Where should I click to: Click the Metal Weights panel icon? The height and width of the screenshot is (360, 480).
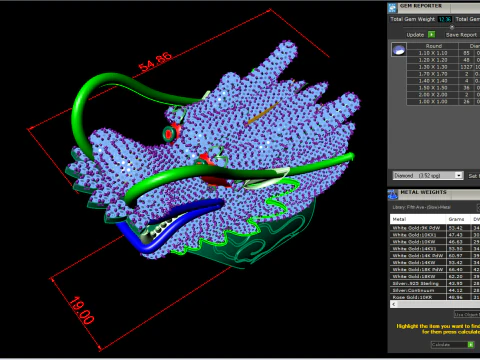pyautogui.click(x=393, y=194)
